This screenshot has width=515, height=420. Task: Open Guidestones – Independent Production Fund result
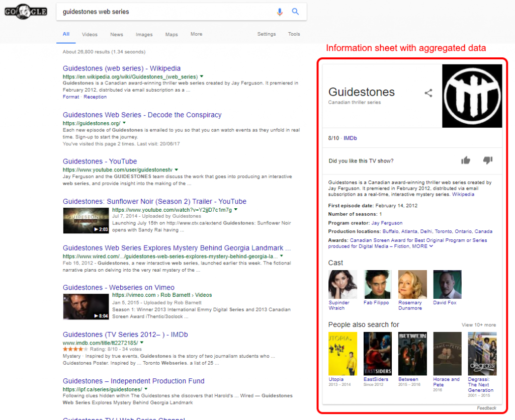[134, 381]
